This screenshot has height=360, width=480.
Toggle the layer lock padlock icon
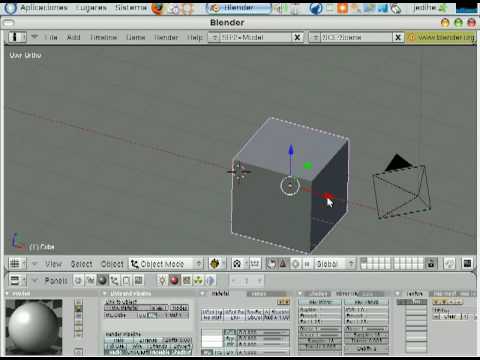click(x=431, y=264)
